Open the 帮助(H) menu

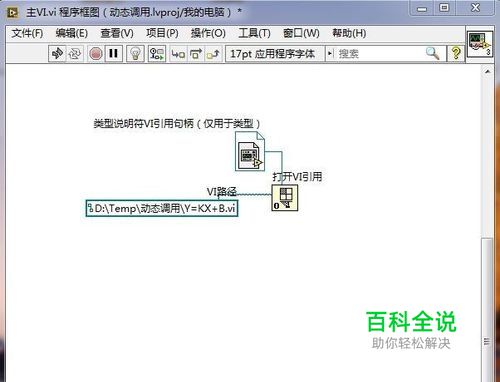(x=349, y=33)
